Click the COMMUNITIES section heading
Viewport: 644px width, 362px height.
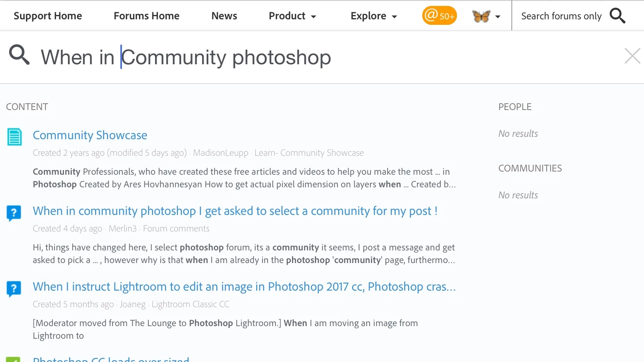[530, 168]
